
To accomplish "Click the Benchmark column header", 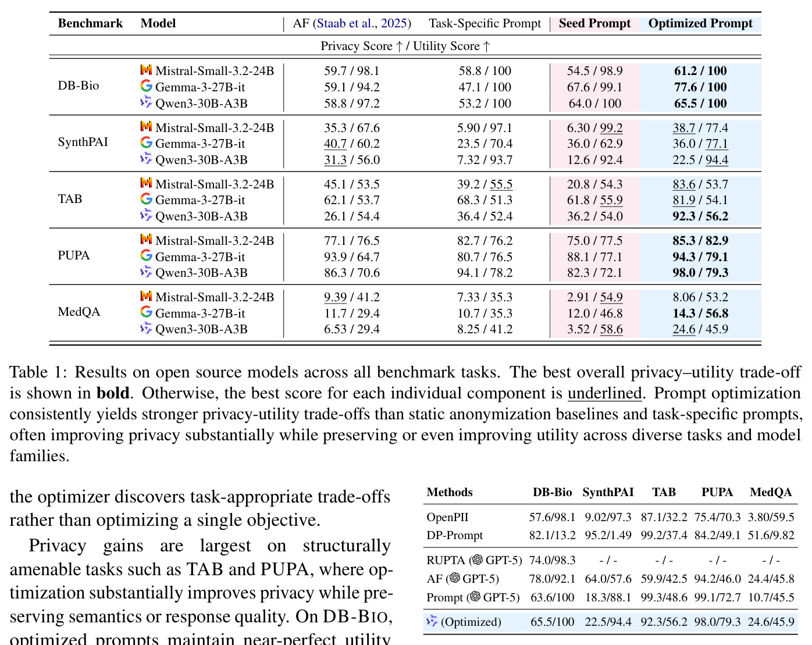I will point(90,23).
